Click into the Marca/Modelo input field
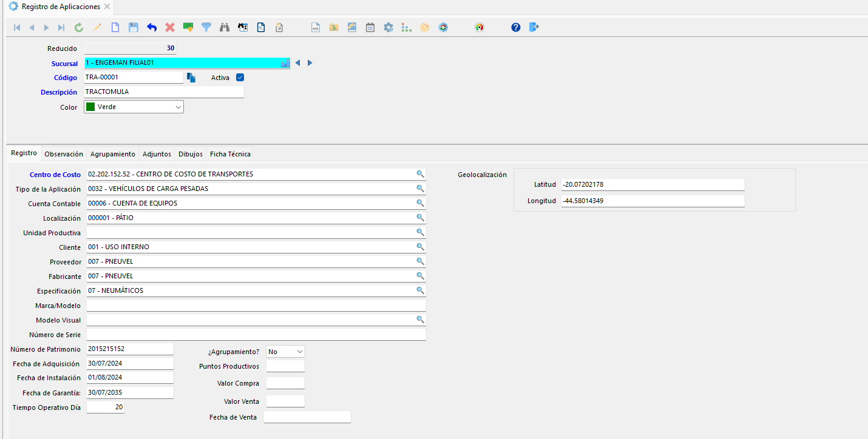 (256, 306)
